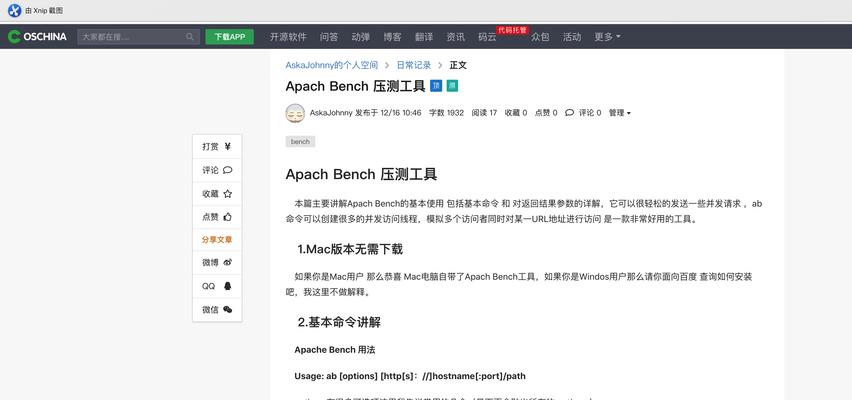Open the 活动 nav item
The image size is (852, 400).
572,37
